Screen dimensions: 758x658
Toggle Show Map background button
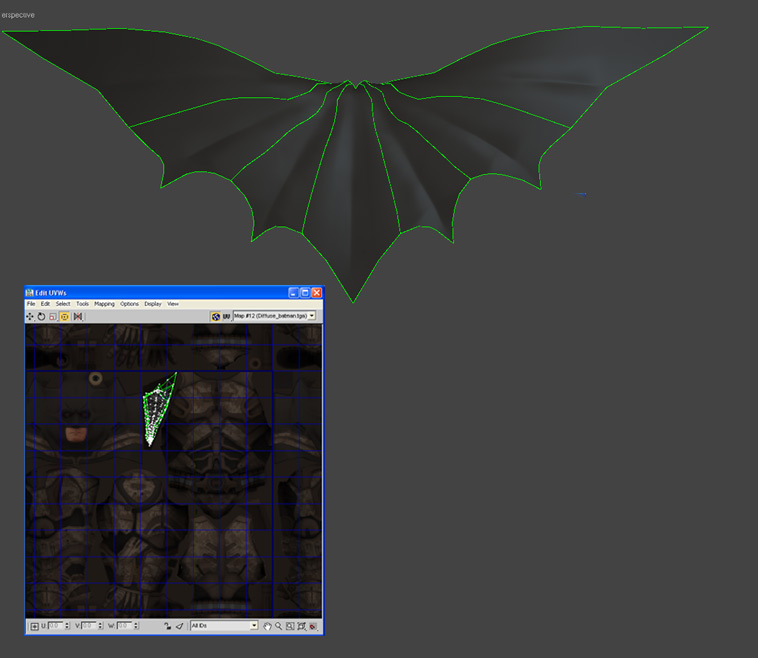coord(216,316)
